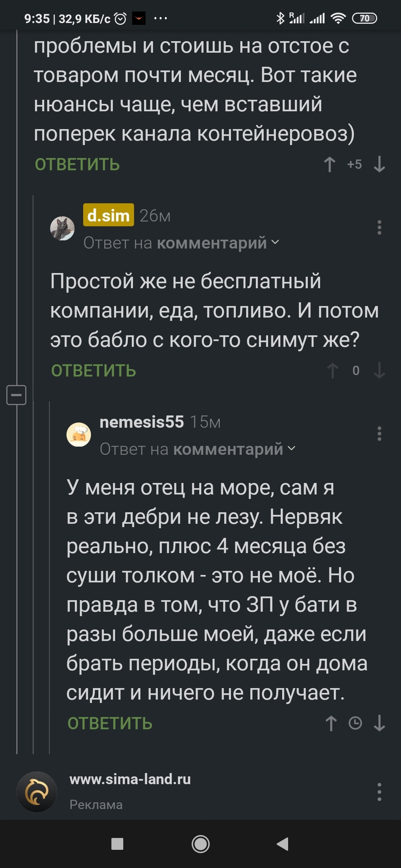Upvote nemesis55's comment
The width and height of the screenshot is (401, 868).
click(331, 723)
